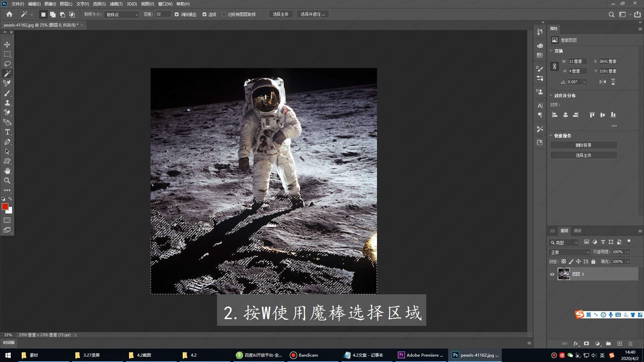Enable sample all layers (对所有图层取样)
This screenshot has height=362, width=644.
224,14
